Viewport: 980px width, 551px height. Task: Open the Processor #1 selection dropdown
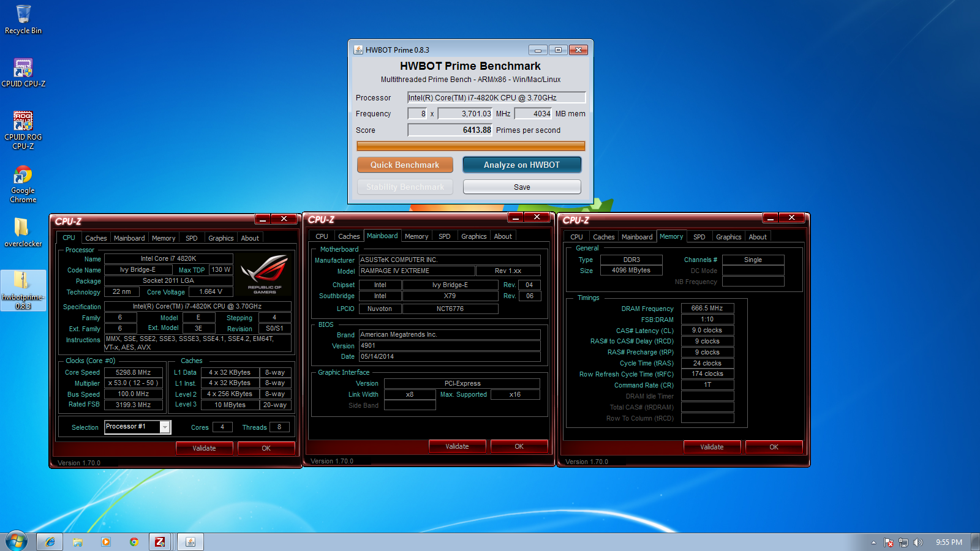pyautogui.click(x=165, y=427)
